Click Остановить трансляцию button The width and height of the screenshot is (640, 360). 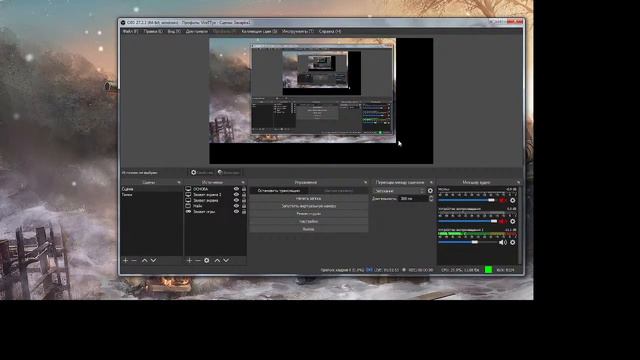pos(279,191)
